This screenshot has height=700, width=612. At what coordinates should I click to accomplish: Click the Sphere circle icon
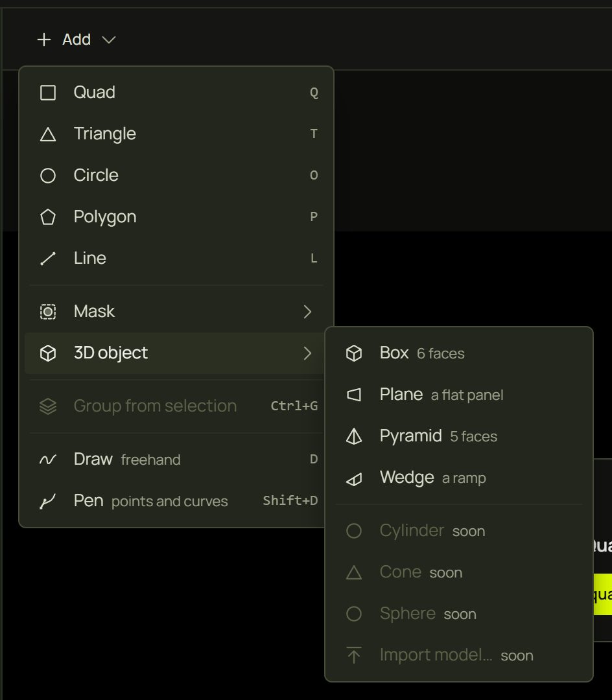point(354,614)
